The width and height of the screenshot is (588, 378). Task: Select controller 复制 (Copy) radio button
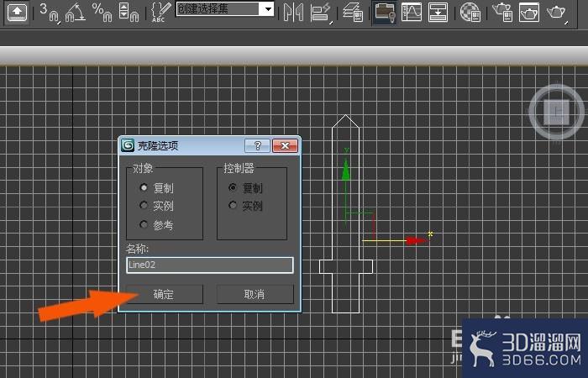point(233,187)
